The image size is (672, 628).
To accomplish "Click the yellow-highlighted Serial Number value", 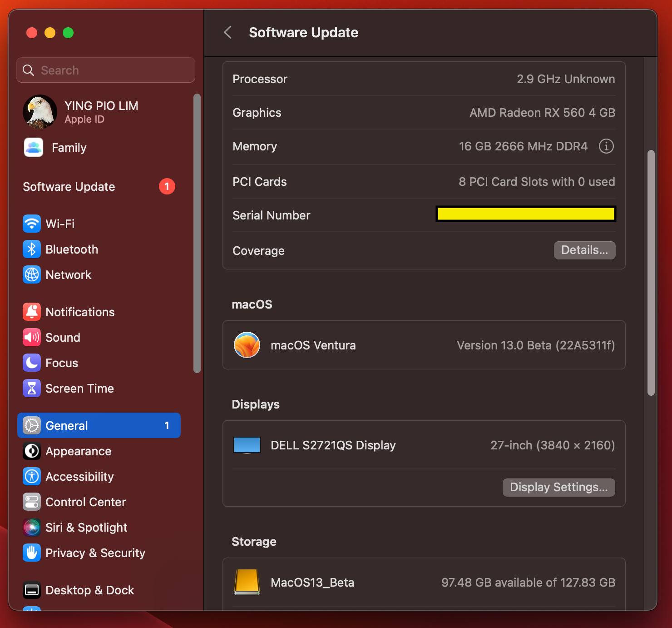I will (526, 214).
